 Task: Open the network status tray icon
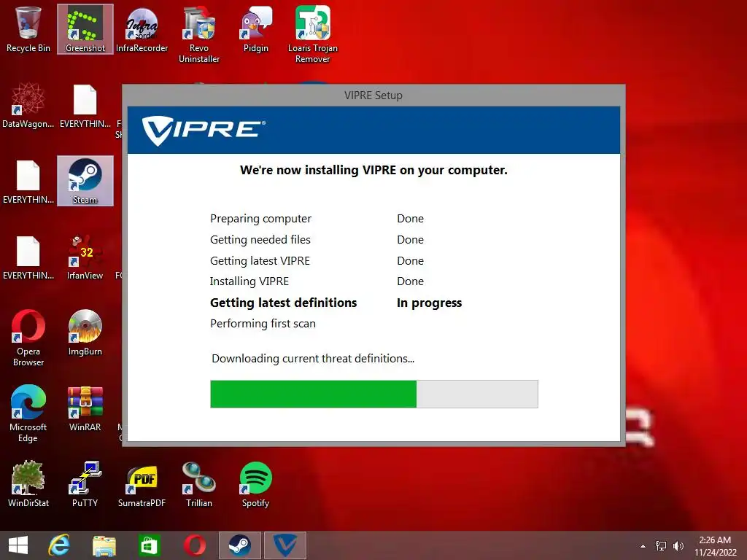click(x=661, y=546)
